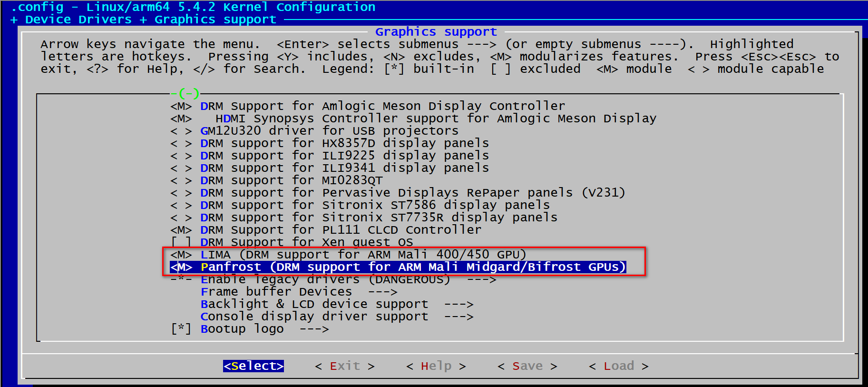The width and height of the screenshot is (868, 387).
Task: Toggle GM12U320 USB projectors driver option
Action: (x=181, y=131)
